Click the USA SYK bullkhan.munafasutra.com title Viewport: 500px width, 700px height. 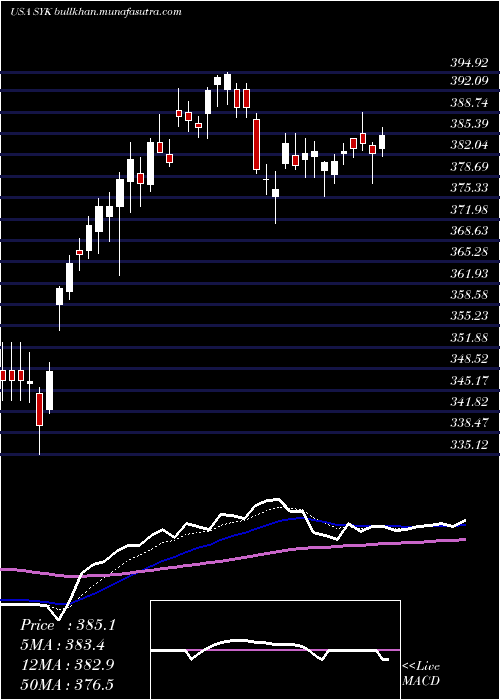pyautogui.click(x=96, y=12)
